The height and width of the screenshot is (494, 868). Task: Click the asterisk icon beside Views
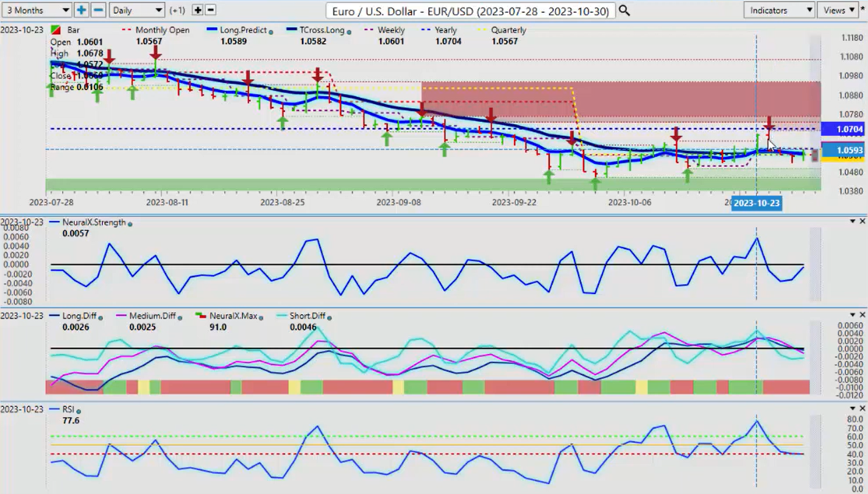tap(863, 10)
